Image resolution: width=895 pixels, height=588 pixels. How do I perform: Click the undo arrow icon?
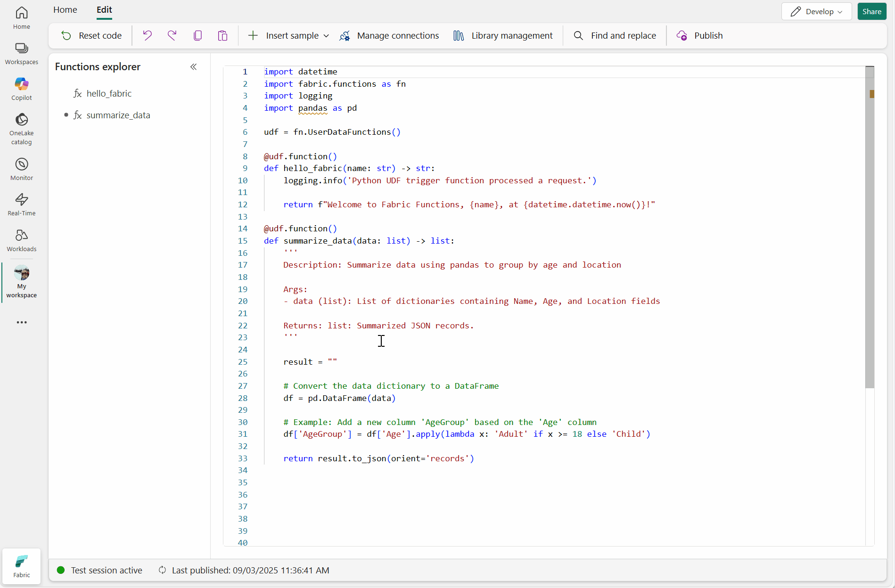(x=148, y=35)
